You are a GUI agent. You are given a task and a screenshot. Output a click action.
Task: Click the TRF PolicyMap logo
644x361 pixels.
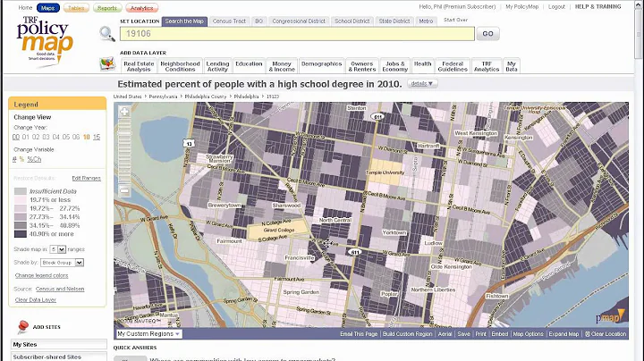[x=45, y=40]
